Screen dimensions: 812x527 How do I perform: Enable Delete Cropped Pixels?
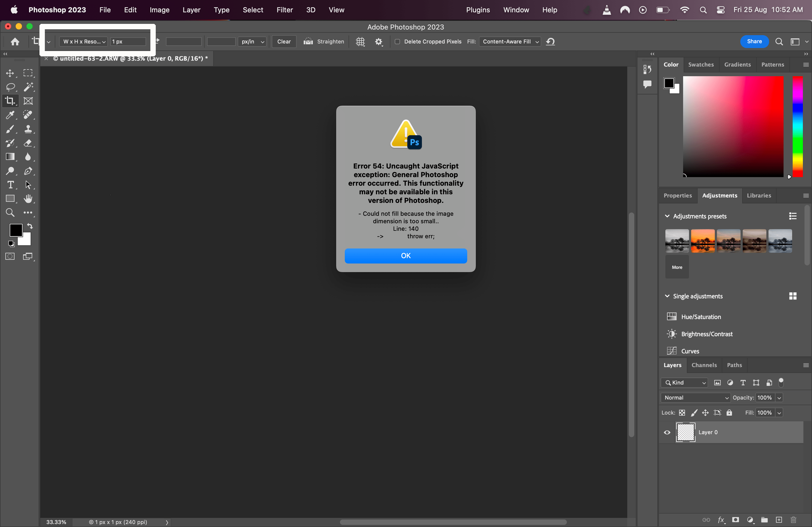397,42
